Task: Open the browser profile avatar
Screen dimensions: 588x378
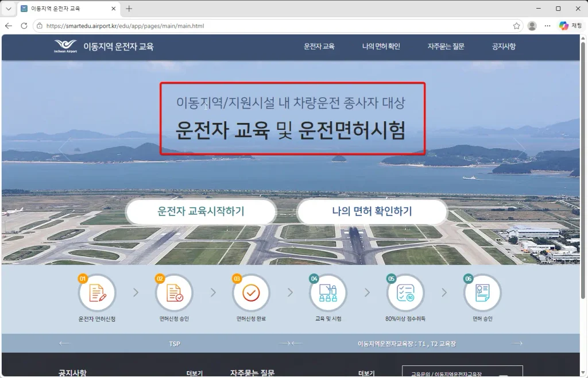Action: click(x=532, y=26)
